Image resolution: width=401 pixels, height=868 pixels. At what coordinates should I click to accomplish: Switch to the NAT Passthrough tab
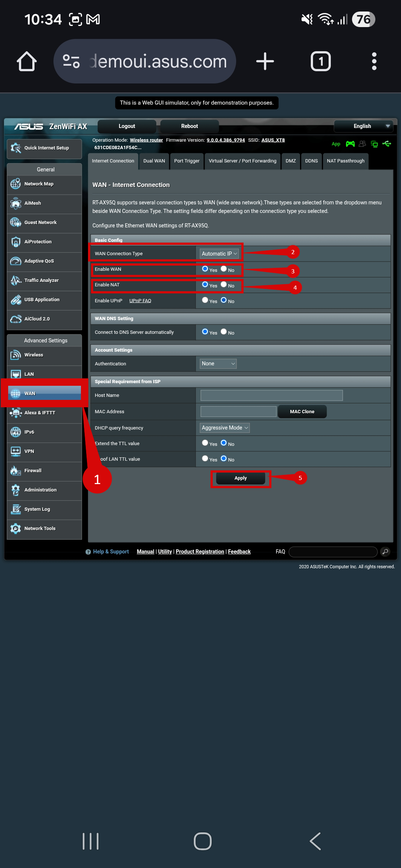coord(346,161)
